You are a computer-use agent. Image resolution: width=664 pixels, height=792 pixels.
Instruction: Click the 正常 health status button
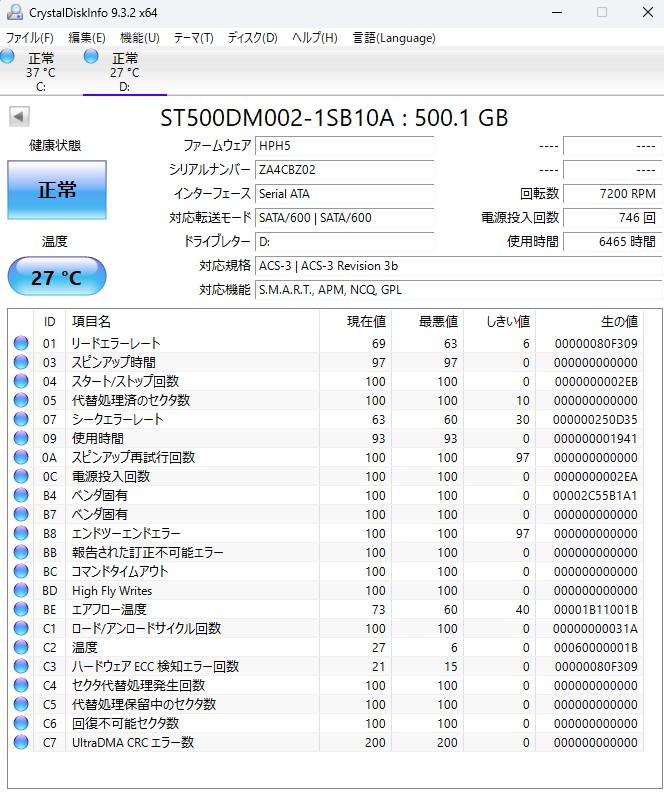[57, 190]
